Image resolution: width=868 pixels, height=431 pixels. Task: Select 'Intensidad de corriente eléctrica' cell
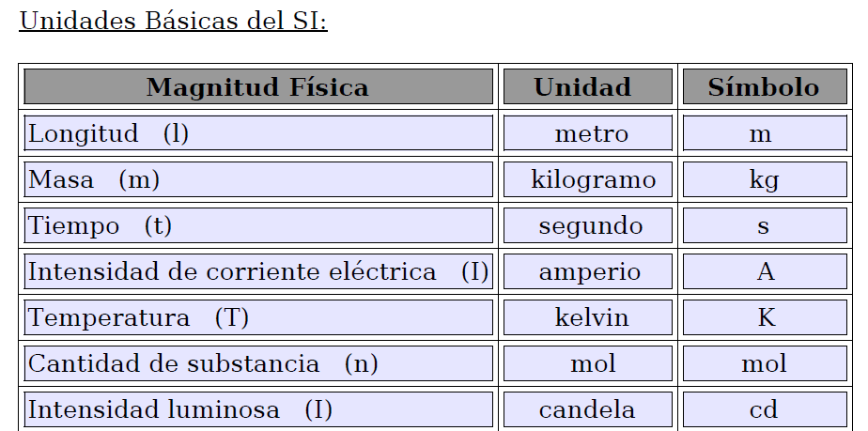tap(257, 271)
